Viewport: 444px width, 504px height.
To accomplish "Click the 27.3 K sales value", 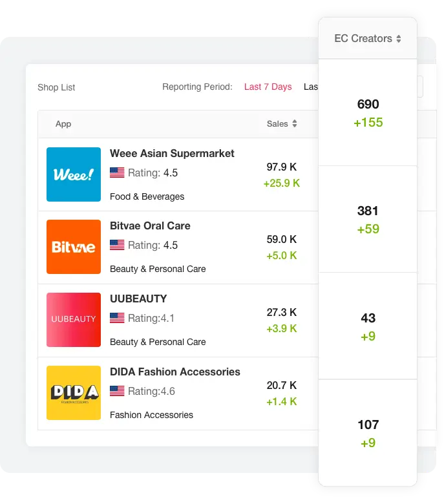I will coord(282,312).
